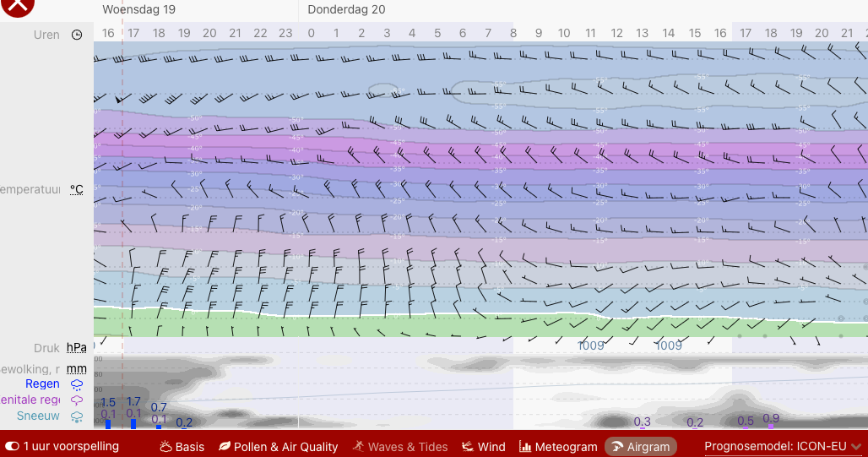This screenshot has width=868, height=457.
Task: Click the Pollen & Air Quality leaf icon
Action: coord(225,447)
